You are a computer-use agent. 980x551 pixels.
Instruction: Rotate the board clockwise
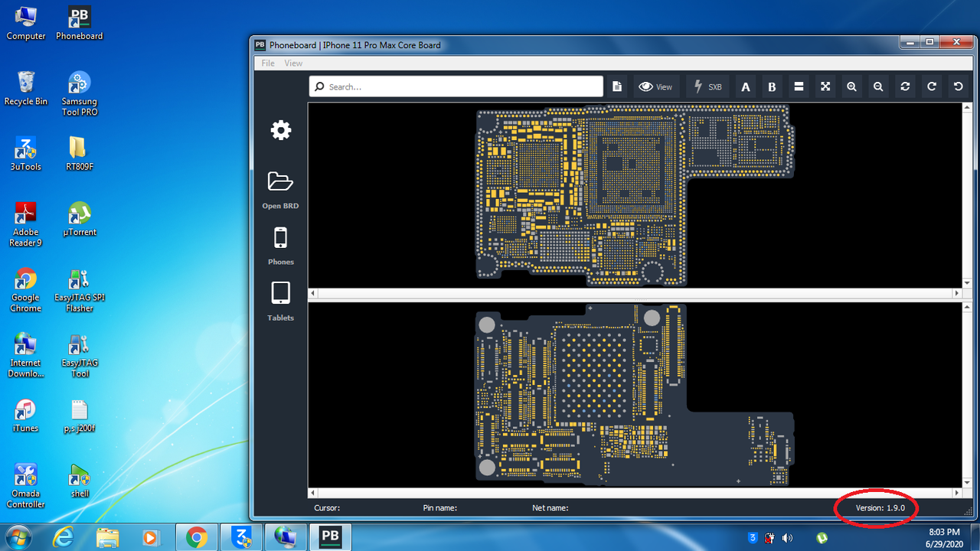pos(932,86)
